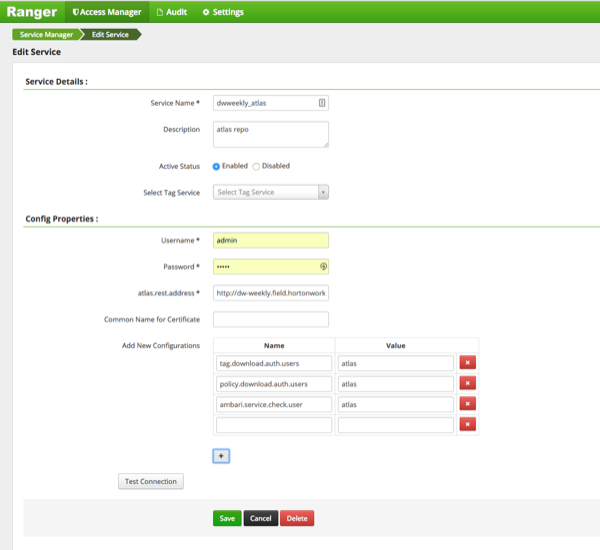Remove the ambari.service.check.user row
The height and width of the screenshot is (550, 600).
(x=467, y=404)
